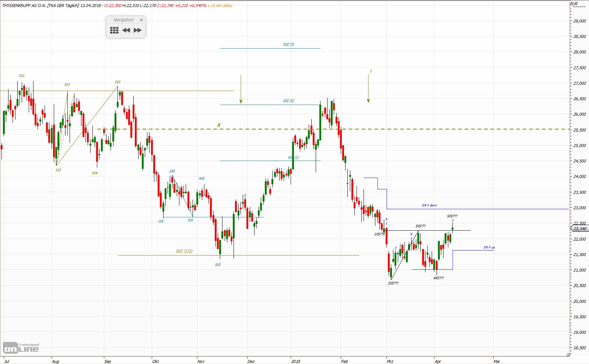Viewport: 589px width, 364px height.
Task: Select the '1X5???' annotation
Action: (379, 234)
